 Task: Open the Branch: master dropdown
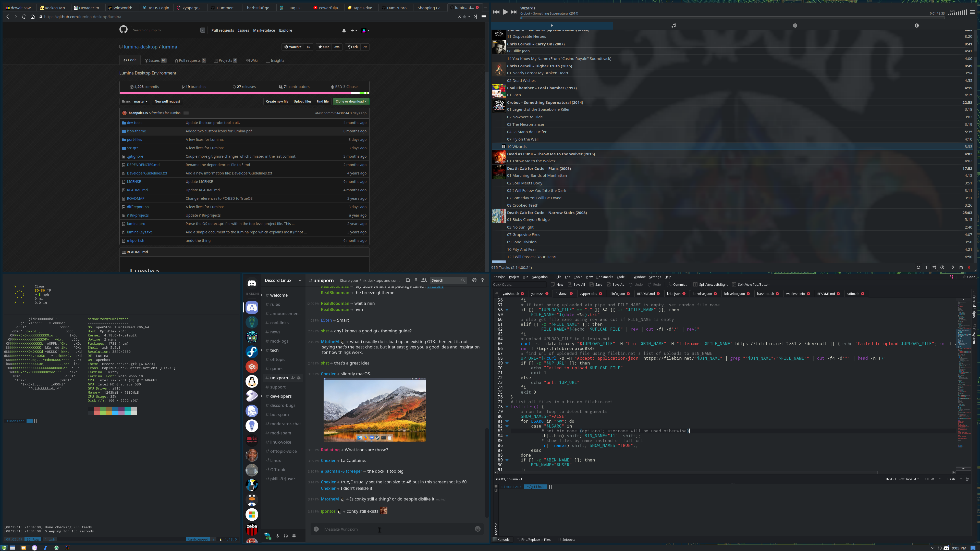click(x=135, y=102)
